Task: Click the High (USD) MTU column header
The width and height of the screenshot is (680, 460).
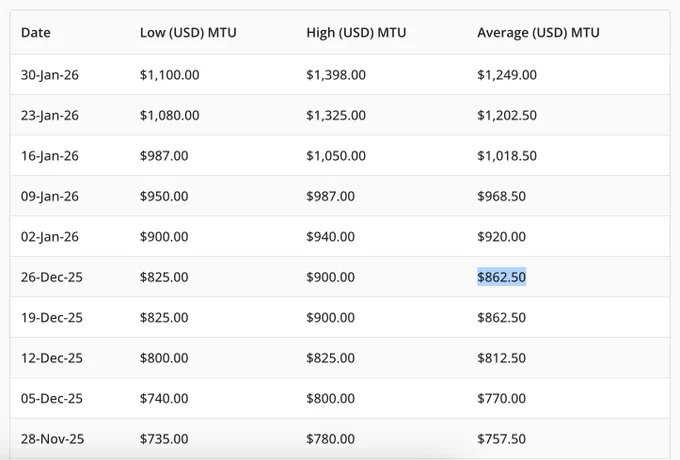Action: pyautogui.click(x=356, y=33)
